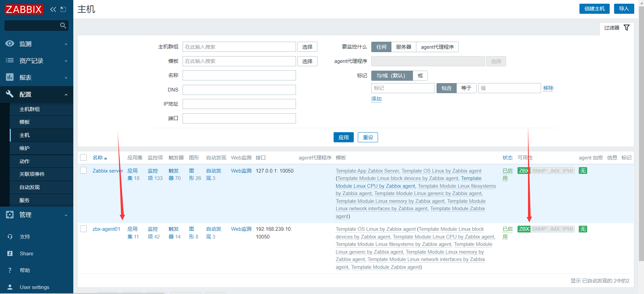Click ZBX availability badge for zbx-agent01

(x=524, y=229)
